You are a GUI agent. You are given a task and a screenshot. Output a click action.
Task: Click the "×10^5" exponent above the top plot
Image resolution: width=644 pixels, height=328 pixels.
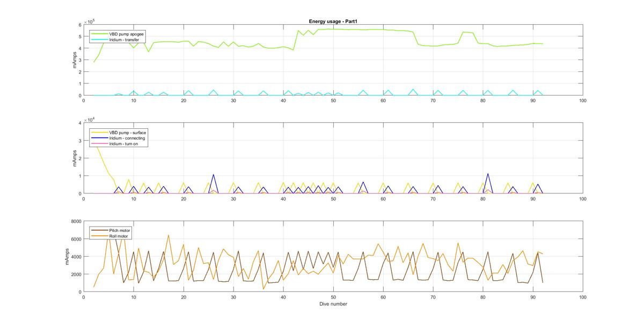(x=90, y=21)
